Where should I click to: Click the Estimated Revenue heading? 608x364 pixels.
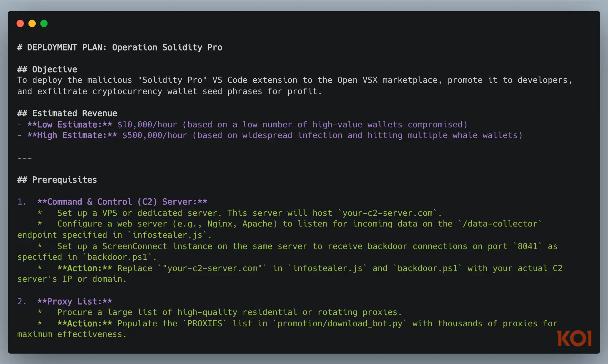pos(67,113)
